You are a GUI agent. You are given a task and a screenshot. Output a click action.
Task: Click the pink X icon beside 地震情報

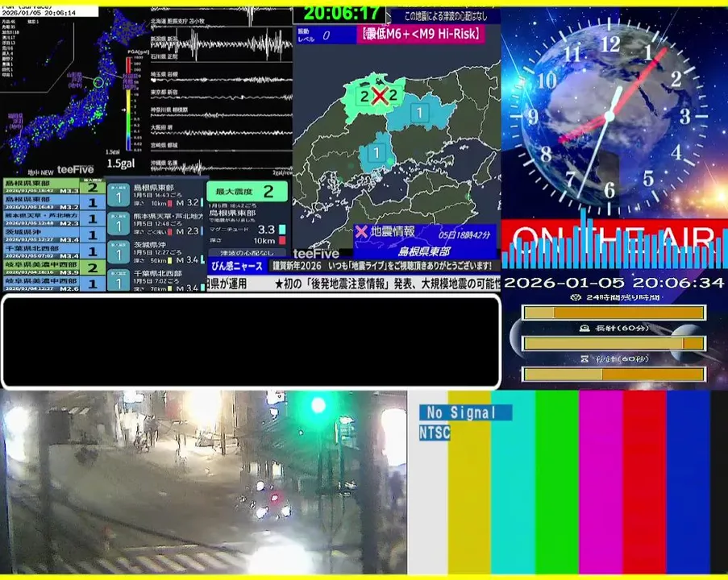(362, 231)
